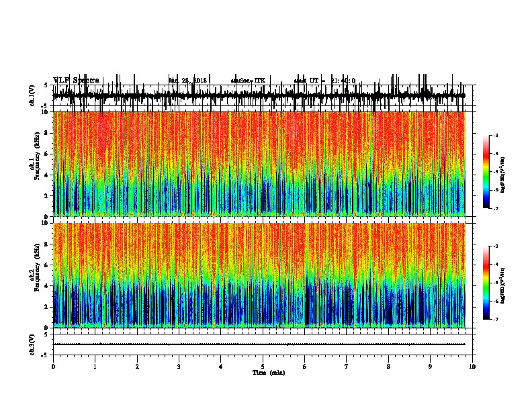This screenshot has height=411, width=532.
Task: Click the "5" tick on ch.1(V) axis
Action: click(46, 85)
